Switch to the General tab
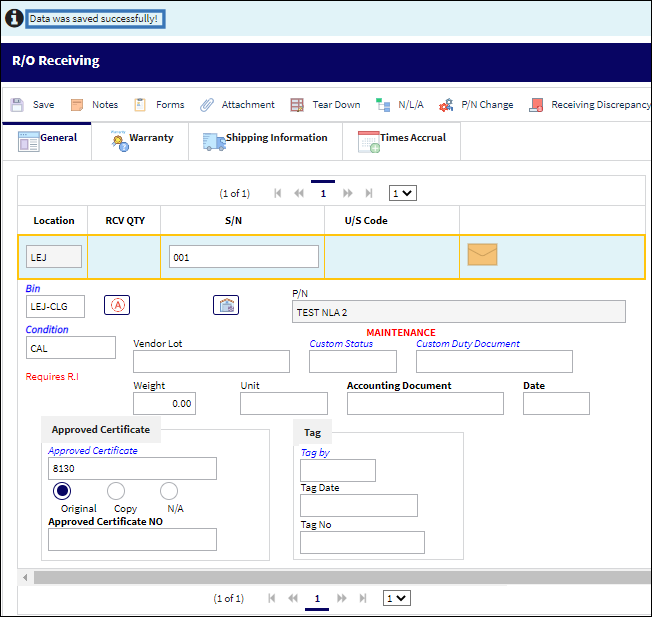Screen dimensions: 652x617 [47, 141]
